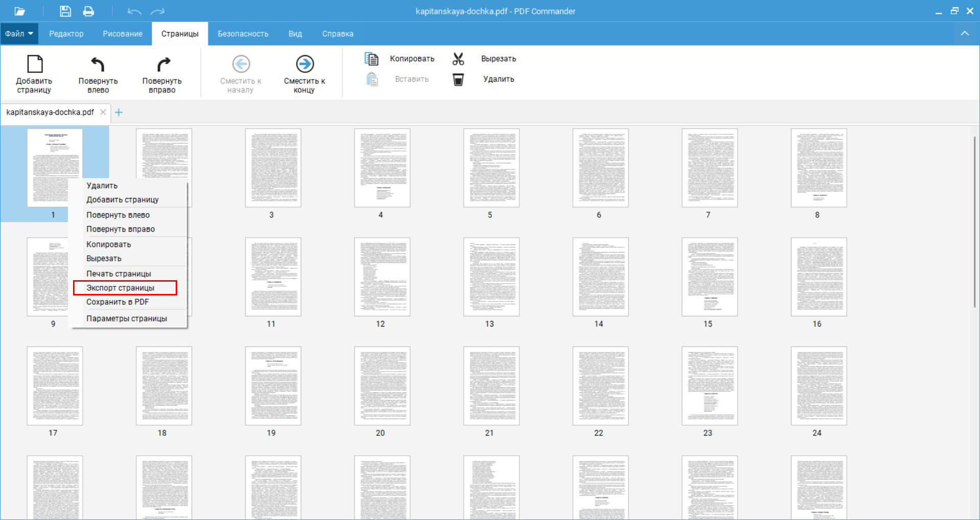Click the Сместить к началу arrow icon
The image size is (980, 520).
point(241,64)
